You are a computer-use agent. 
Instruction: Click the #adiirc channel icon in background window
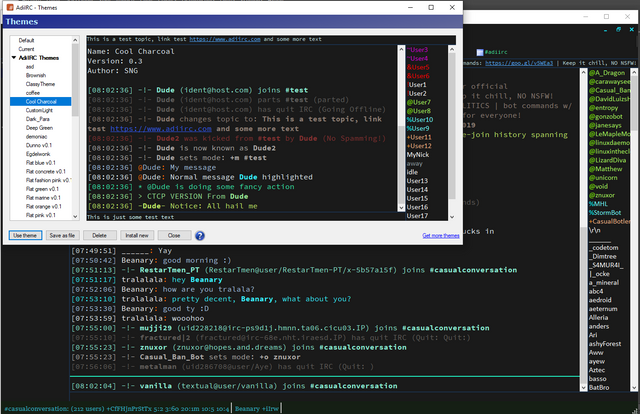pos(480,52)
